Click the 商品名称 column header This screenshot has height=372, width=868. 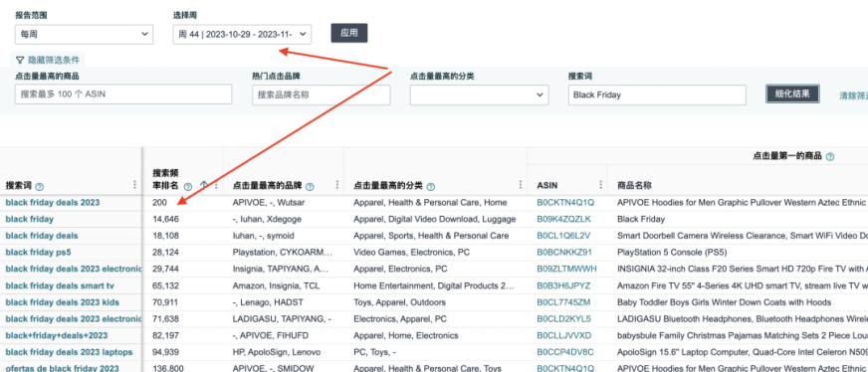coord(634,185)
